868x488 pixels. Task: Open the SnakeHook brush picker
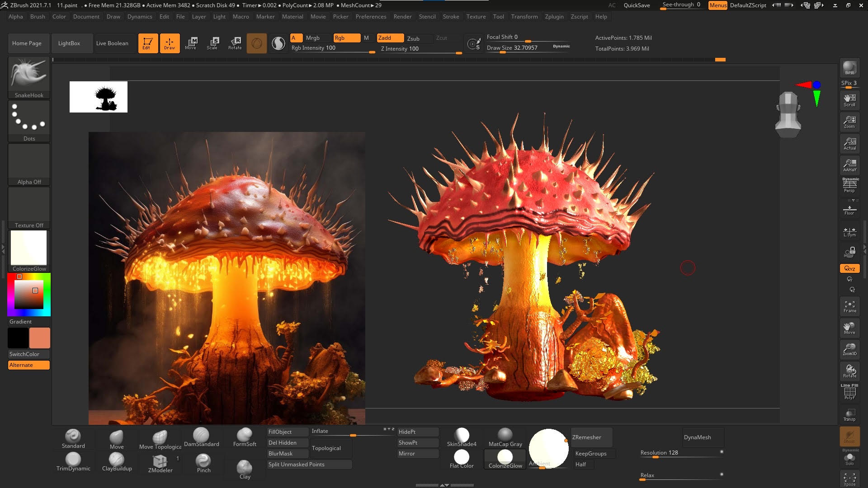click(29, 75)
